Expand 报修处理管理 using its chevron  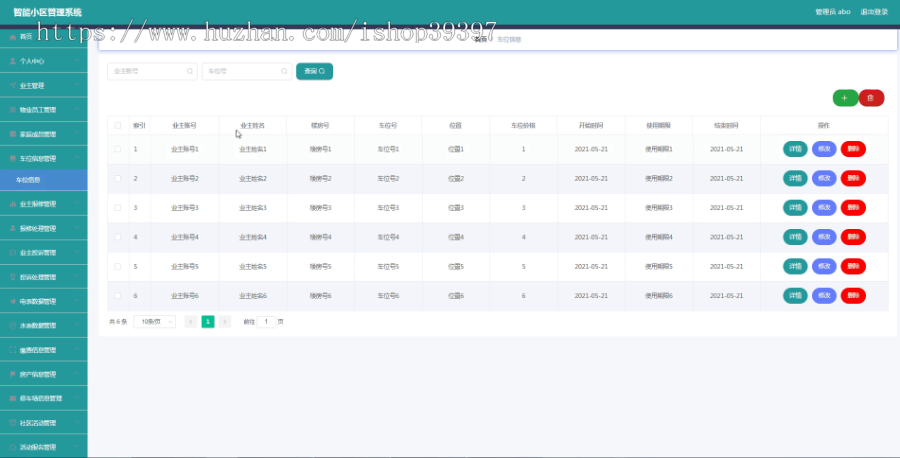coord(77,228)
